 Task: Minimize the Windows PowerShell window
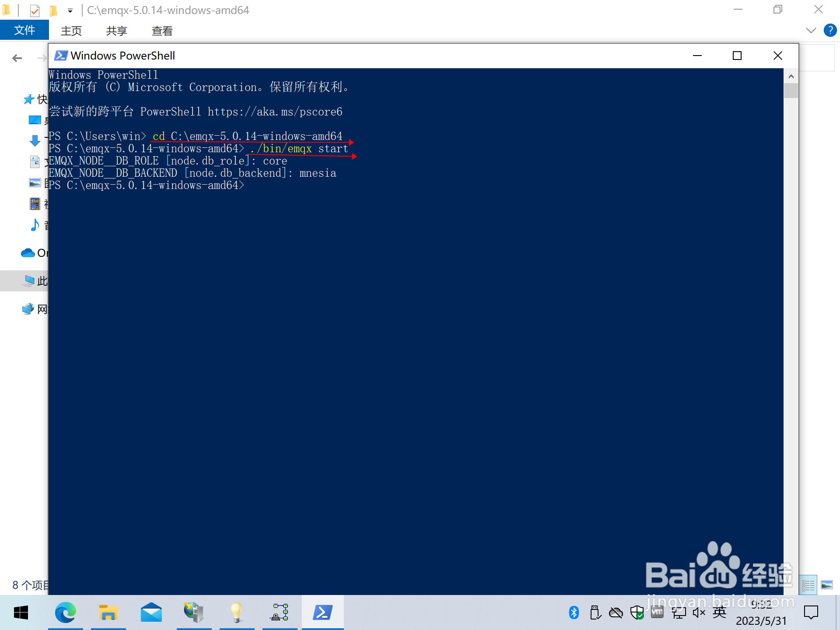[x=697, y=56]
